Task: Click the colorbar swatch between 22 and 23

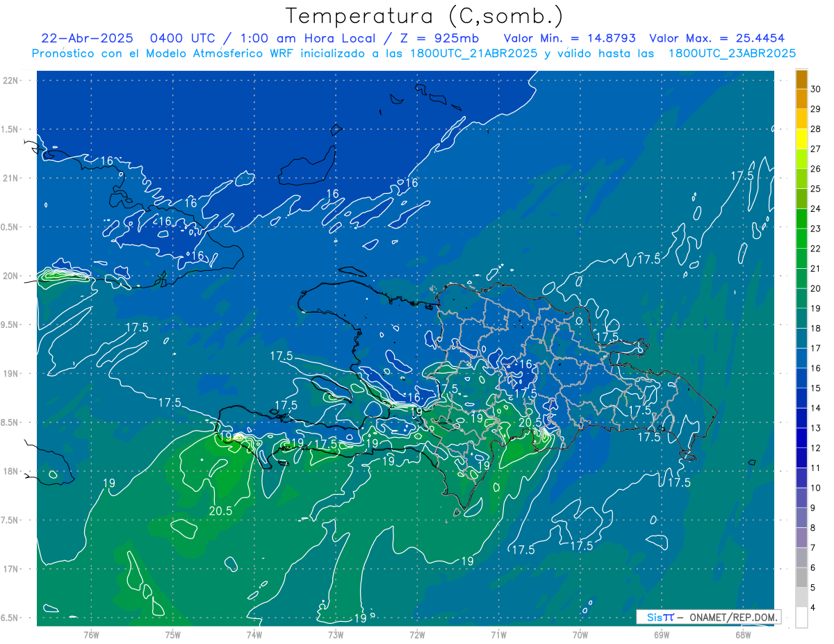Action: click(801, 239)
